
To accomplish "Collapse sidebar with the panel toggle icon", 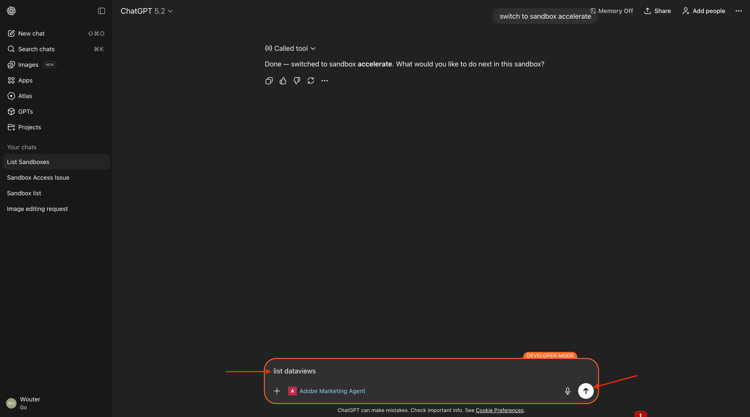I will click(x=101, y=11).
